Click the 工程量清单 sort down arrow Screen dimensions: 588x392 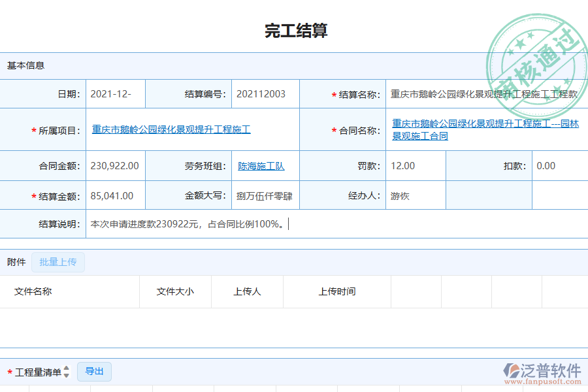65,374
